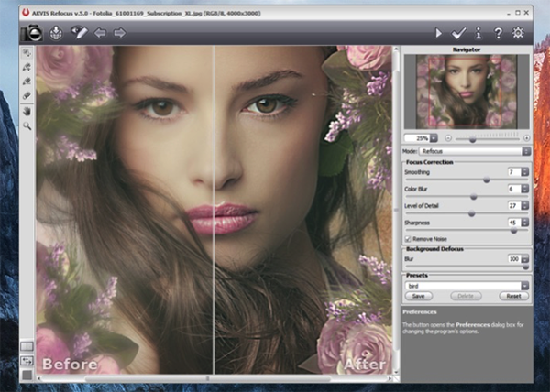Click the redo right arrow
The height and width of the screenshot is (392, 550).
click(119, 33)
